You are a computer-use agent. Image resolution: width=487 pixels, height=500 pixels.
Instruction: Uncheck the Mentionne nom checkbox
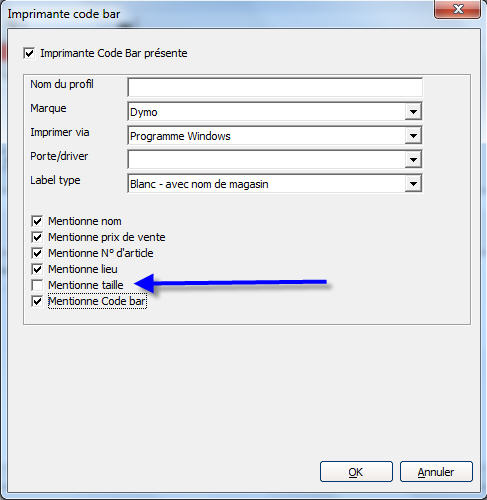[x=37, y=221]
